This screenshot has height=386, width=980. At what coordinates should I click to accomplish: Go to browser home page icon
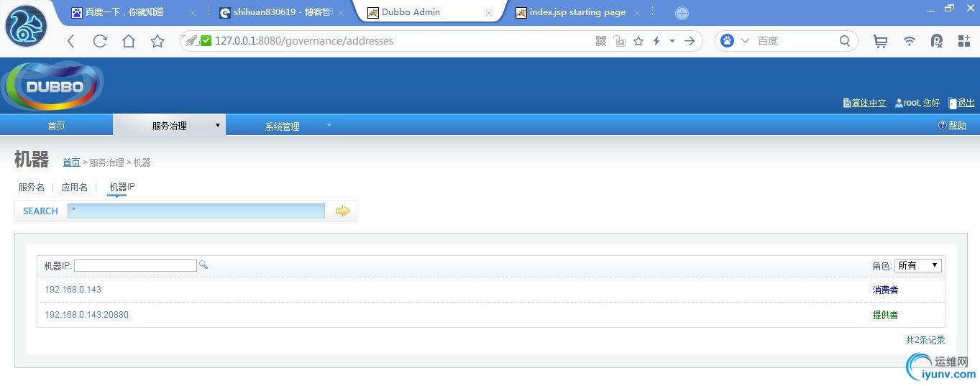(129, 41)
